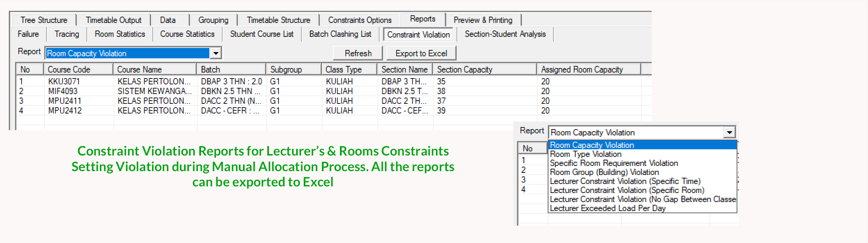Select Room Type Violation from dropdown list
868x243 pixels.
[585, 154]
